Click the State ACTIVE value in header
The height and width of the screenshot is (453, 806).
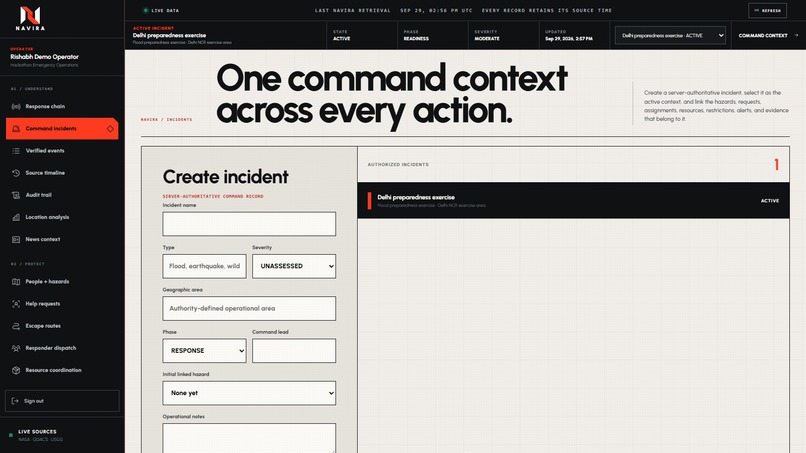click(x=341, y=39)
